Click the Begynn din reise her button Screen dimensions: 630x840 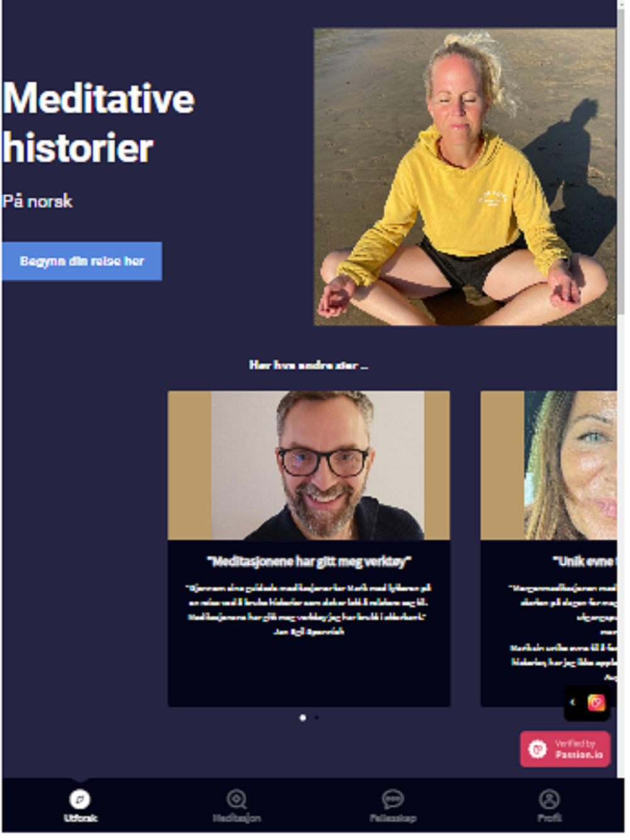point(82,261)
